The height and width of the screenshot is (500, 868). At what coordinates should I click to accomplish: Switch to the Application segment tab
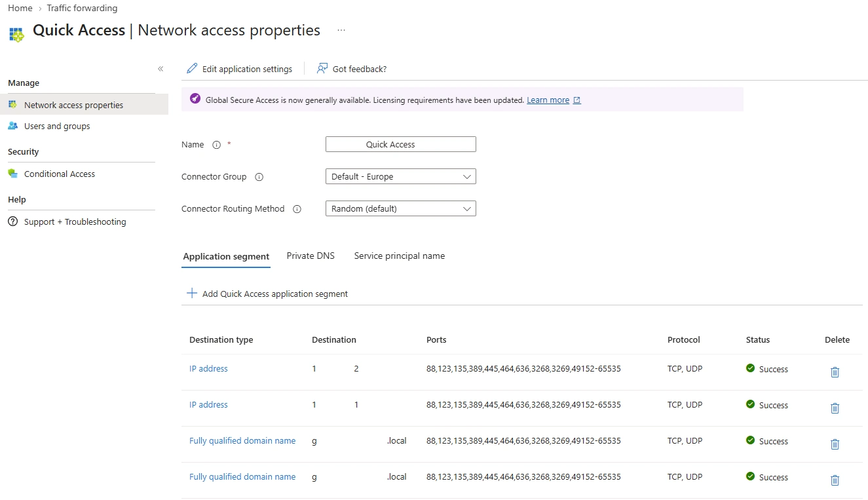226,256
